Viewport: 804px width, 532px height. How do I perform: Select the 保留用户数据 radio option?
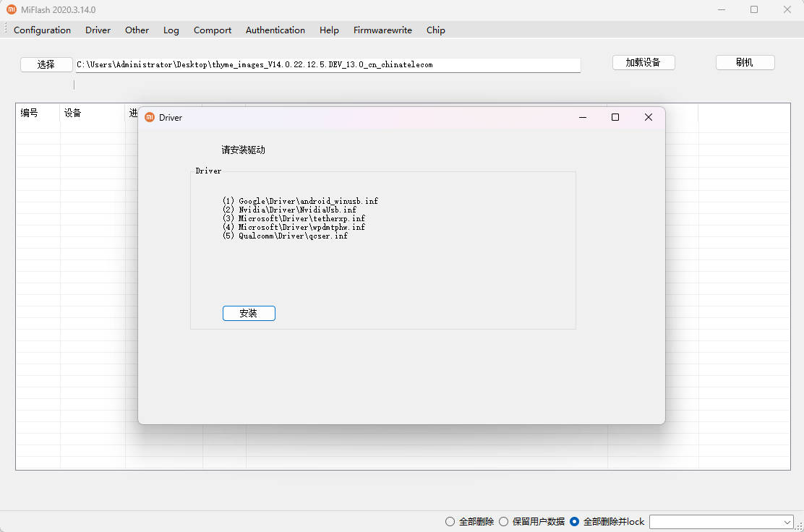[x=504, y=522]
